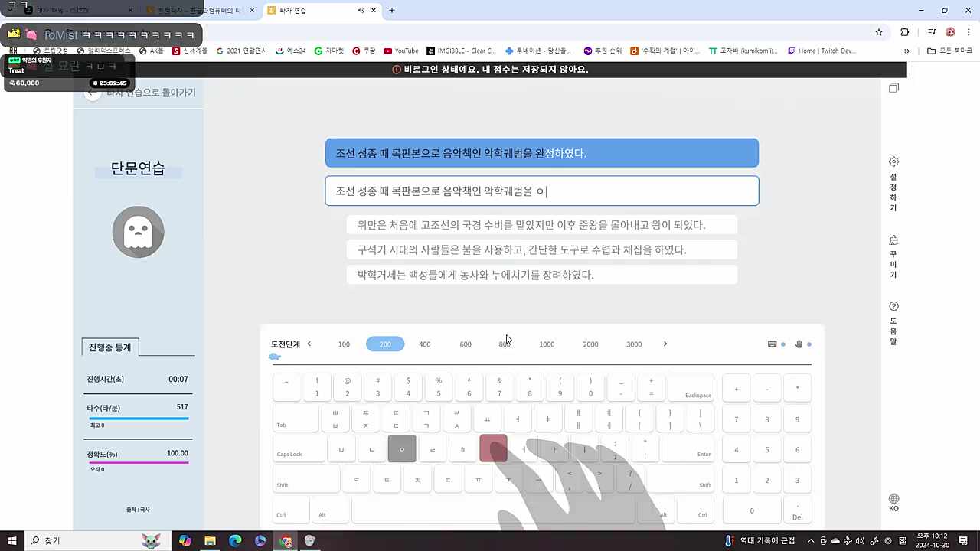Image resolution: width=980 pixels, height=551 pixels.
Task: Select challenge level 1000
Action: tap(547, 344)
